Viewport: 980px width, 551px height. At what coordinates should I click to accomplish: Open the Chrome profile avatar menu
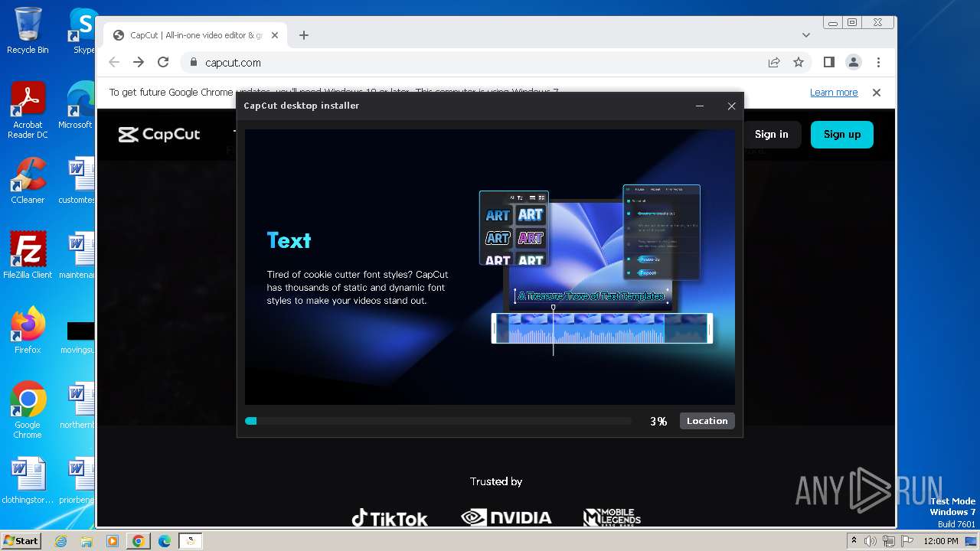pyautogui.click(x=853, y=63)
